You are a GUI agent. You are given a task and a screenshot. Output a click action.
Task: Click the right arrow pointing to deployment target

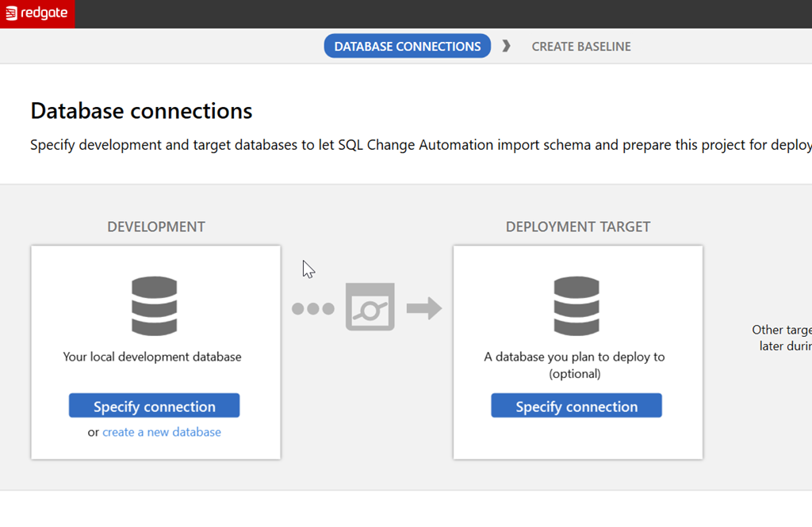tap(424, 307)
